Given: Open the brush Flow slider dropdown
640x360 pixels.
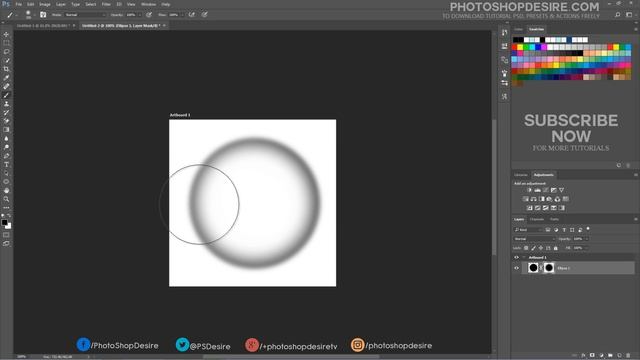Looking at the screenshot, I should pyautogui.click(x=182, y=15).
